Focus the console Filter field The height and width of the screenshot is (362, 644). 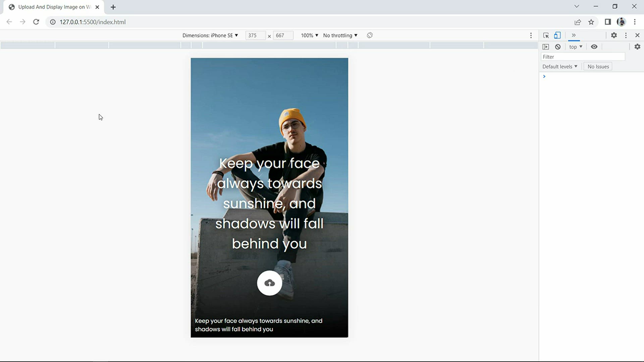pyautogui.click(x=583, y=57)
